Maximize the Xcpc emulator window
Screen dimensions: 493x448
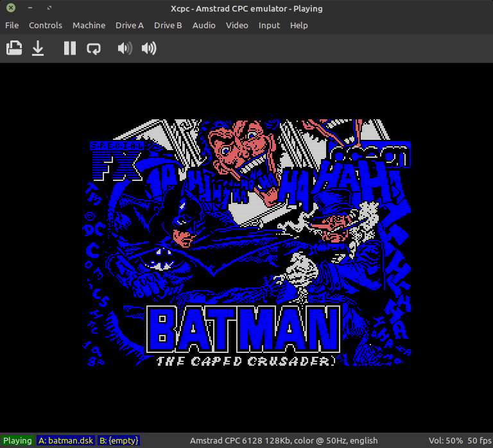click(x=49, y=8)
